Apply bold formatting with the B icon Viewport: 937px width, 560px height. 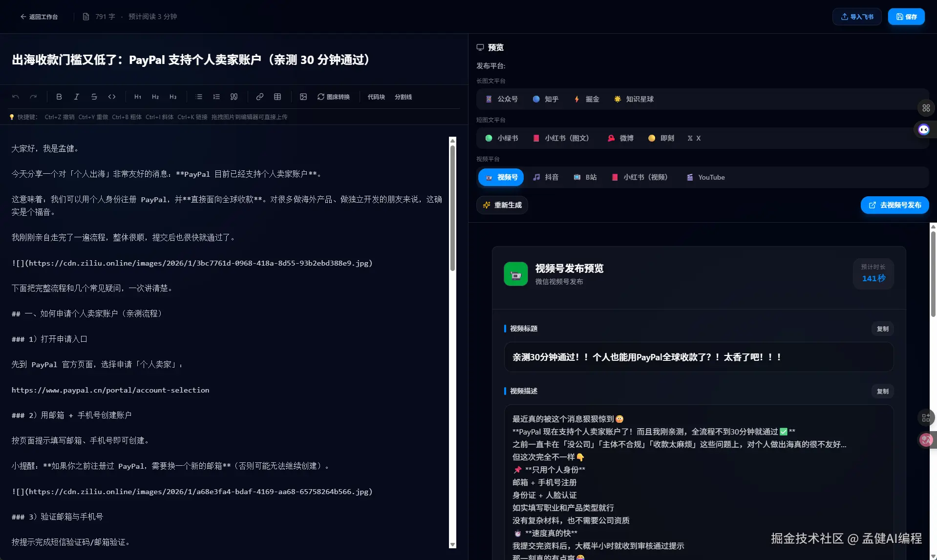(x=59, y=97)
